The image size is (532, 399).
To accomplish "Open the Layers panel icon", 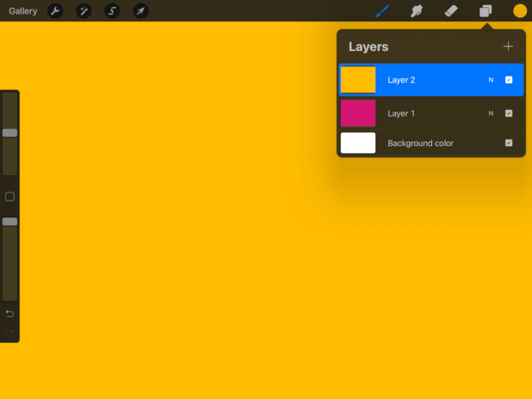I will (x=484, y=11).
